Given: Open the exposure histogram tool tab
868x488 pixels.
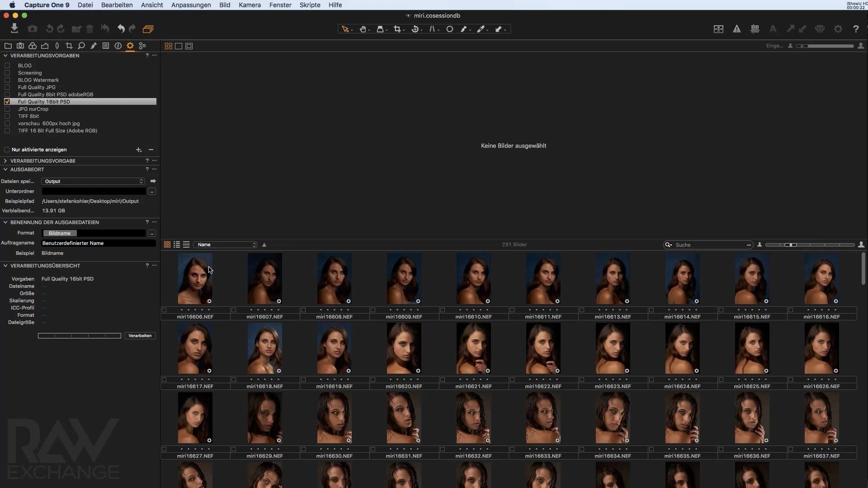Looking at the screenshot, I should pos(45,46).
